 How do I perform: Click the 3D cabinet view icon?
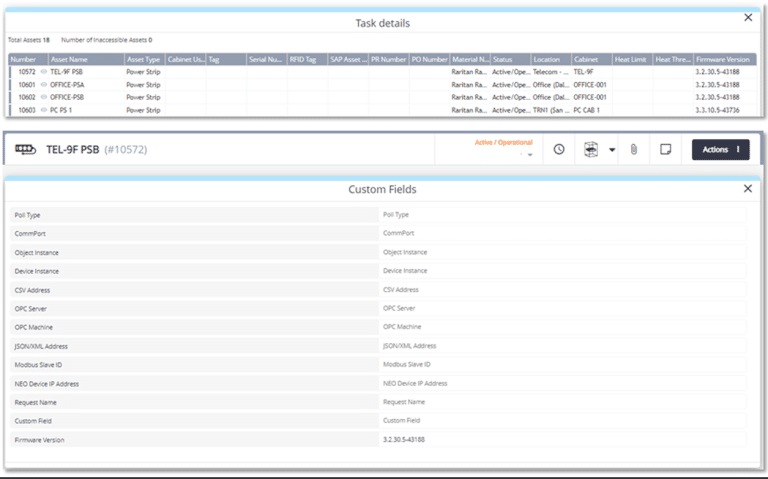590,150
